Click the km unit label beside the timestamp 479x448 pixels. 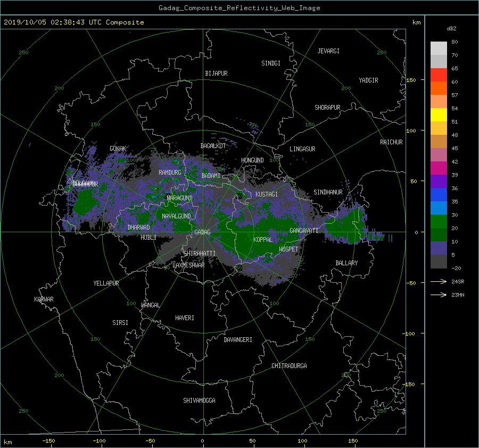point(417,22)
